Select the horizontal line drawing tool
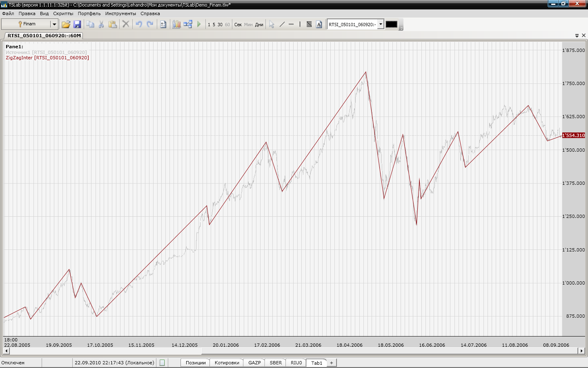This screenshot has height=368, width=588. pyautogui.click(x=291, y=25)
